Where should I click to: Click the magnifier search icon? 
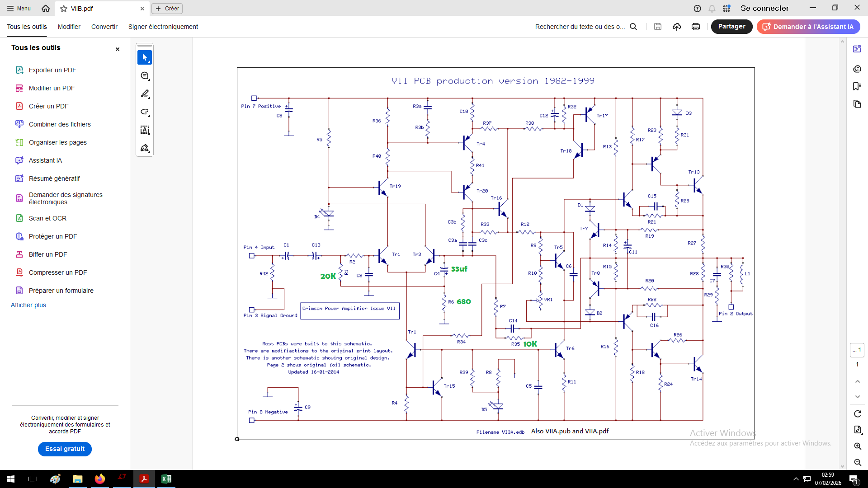tap(633, 27)
